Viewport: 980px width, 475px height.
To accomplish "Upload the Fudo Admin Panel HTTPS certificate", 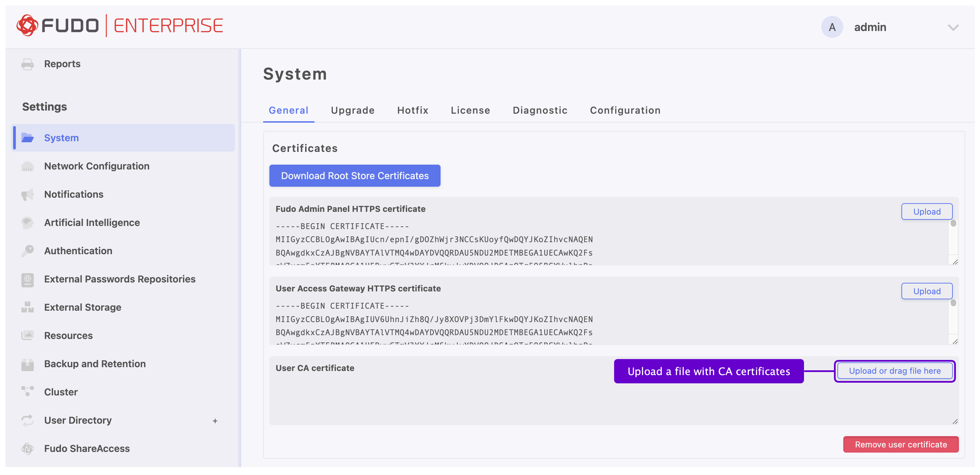I will tap(926, 212).
